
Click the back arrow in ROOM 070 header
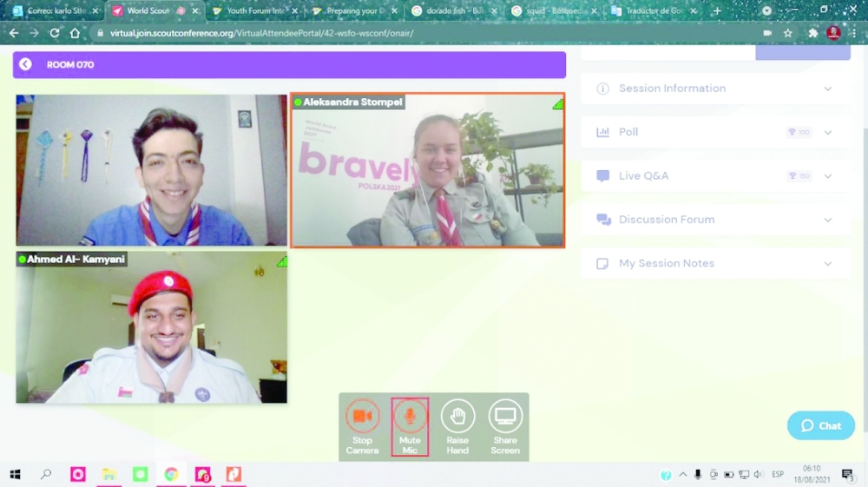pos(25,64)
